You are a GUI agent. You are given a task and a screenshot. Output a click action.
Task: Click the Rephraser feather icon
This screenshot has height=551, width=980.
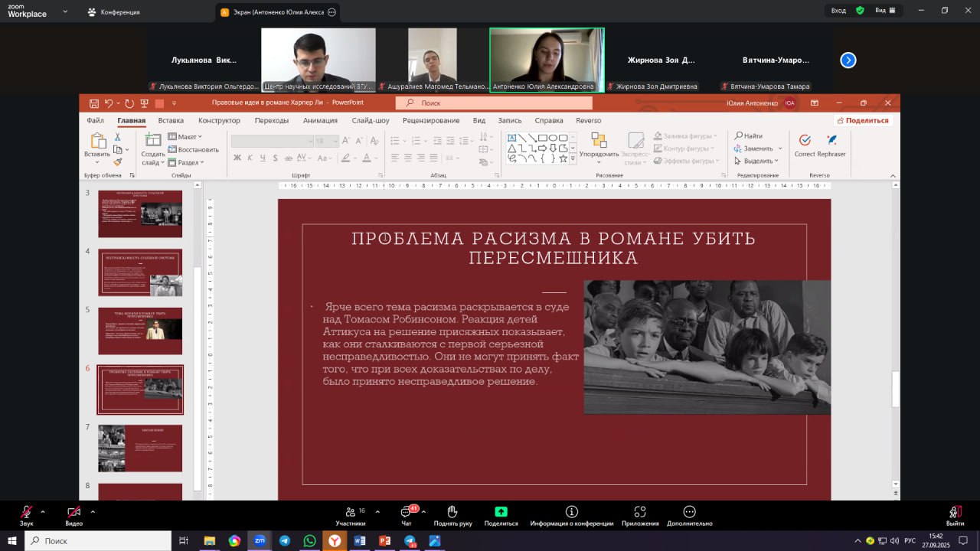click(x=831, y=141)
